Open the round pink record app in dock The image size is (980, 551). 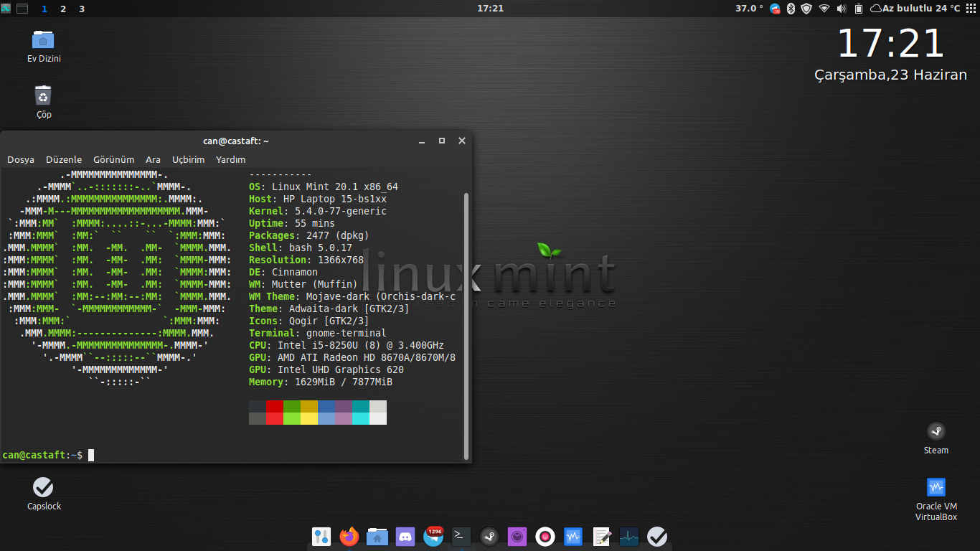tap(545, 536)
